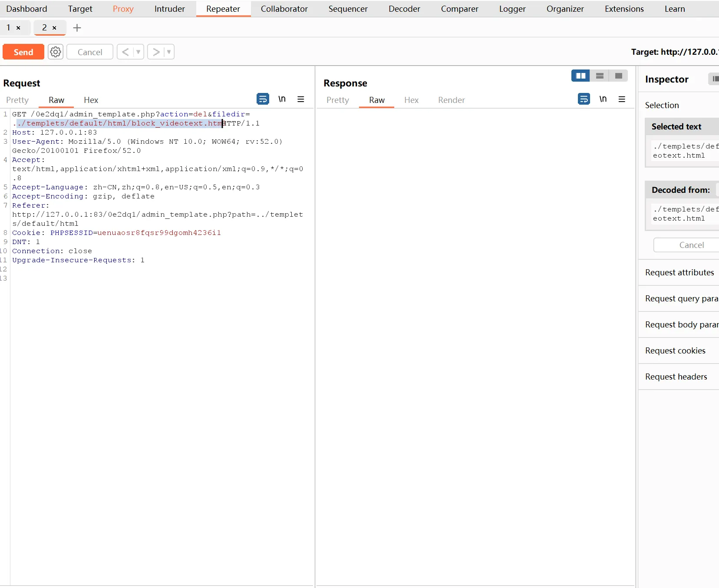Add a new Repeater tab
719x588 pixels.
[x=77, y=28]
